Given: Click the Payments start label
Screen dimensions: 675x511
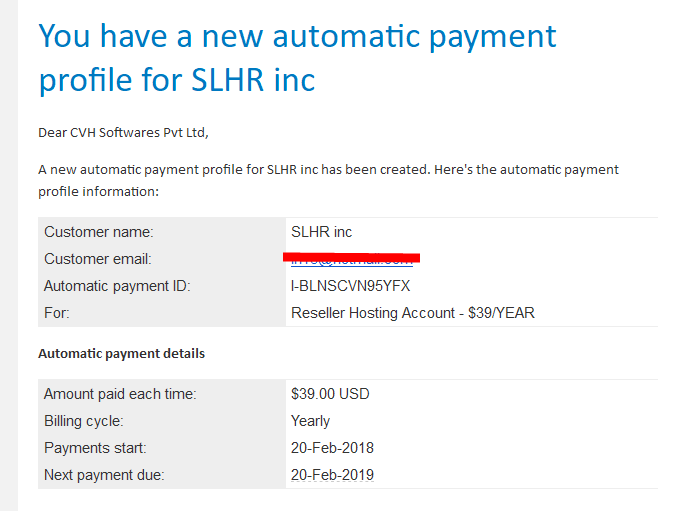Looking at the screenshot, I should coord(95,448).
